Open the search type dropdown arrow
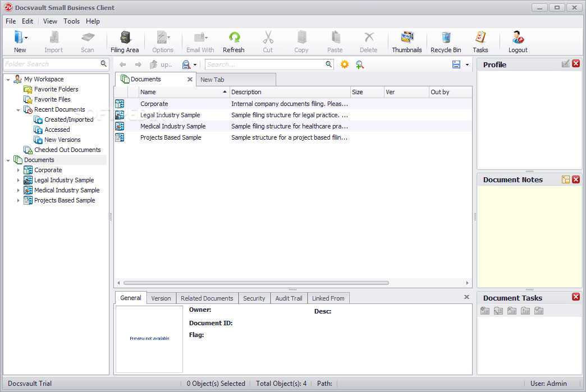586x392 pixels. tap(195, 65)
